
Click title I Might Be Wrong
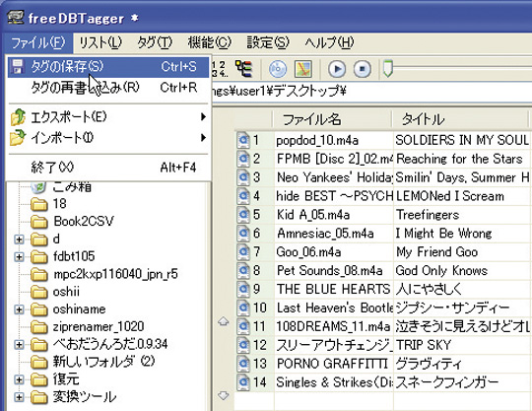pyautogui.click(x=443, y=234)
